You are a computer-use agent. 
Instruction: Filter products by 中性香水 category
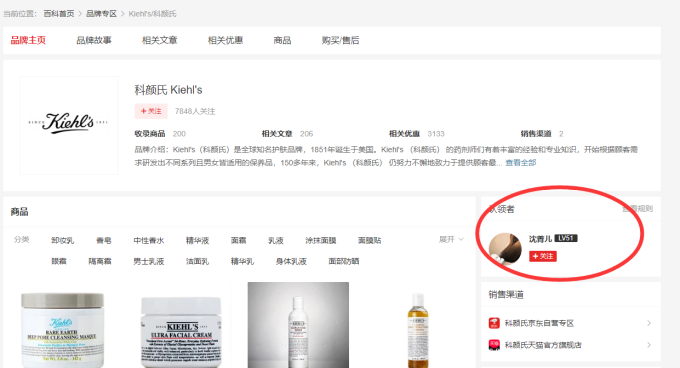[149, 241]
